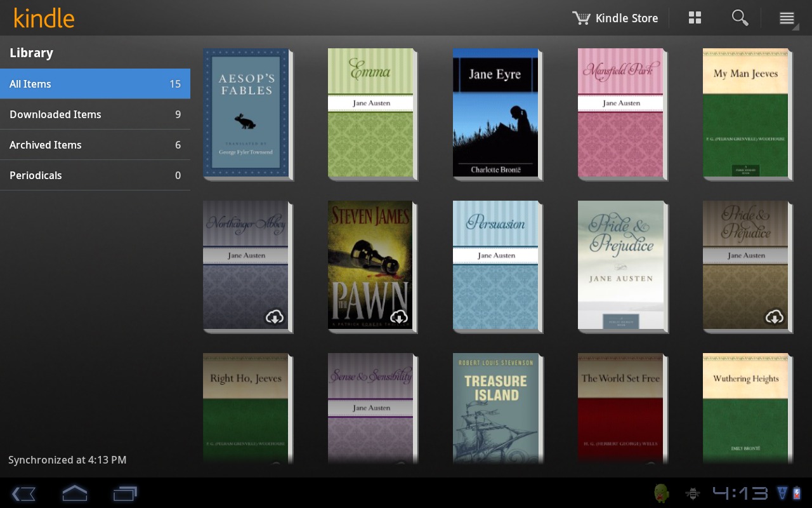
Task: Open Wuthering Heights book
Action: coord(747,410)
